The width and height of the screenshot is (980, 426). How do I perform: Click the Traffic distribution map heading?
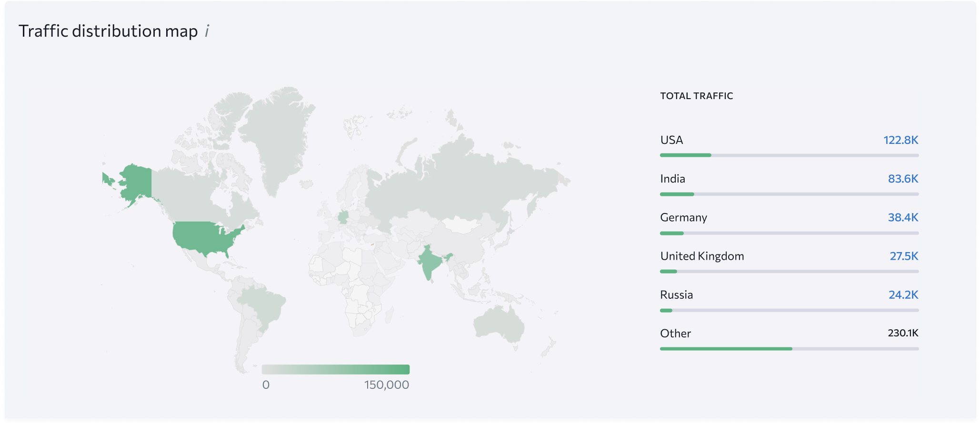point(108,31)
